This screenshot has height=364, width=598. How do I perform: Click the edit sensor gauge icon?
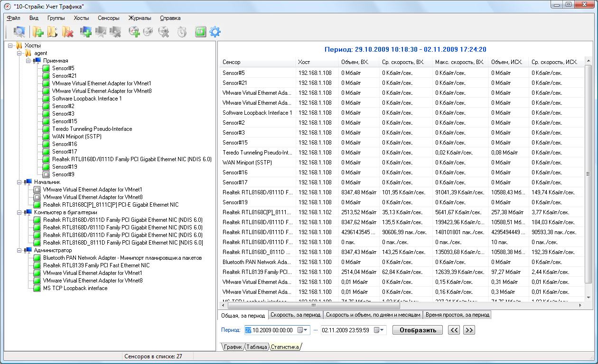coord(149,32)
